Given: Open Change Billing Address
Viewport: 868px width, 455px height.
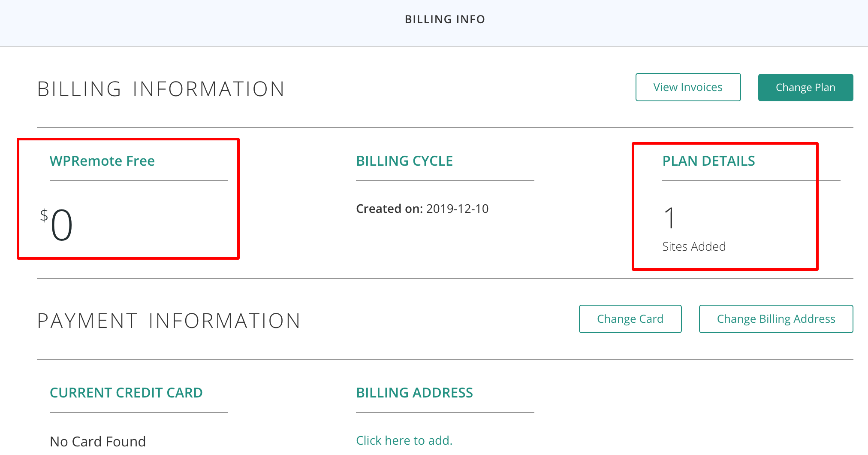Looking at the screenshot, I should [776, 319].
